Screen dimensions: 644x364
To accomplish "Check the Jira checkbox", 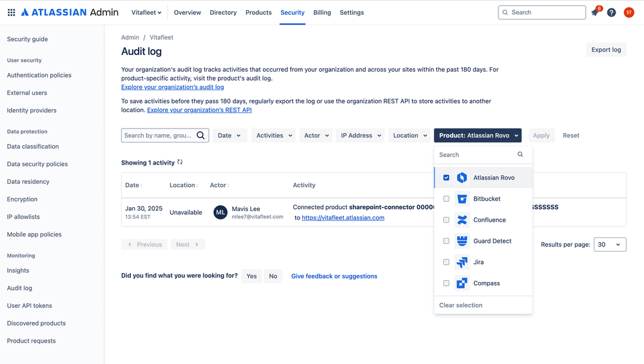I will tap(446, 262).
